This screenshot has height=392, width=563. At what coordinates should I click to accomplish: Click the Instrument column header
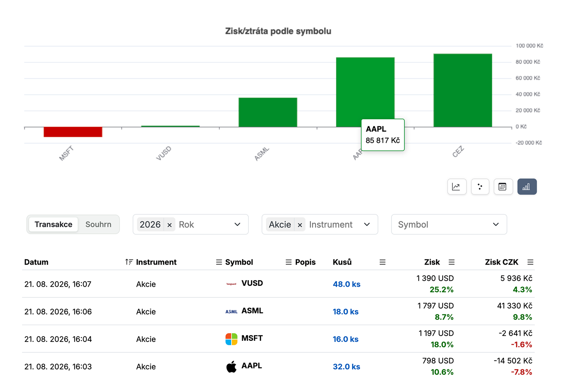click(x=156, y=262)
